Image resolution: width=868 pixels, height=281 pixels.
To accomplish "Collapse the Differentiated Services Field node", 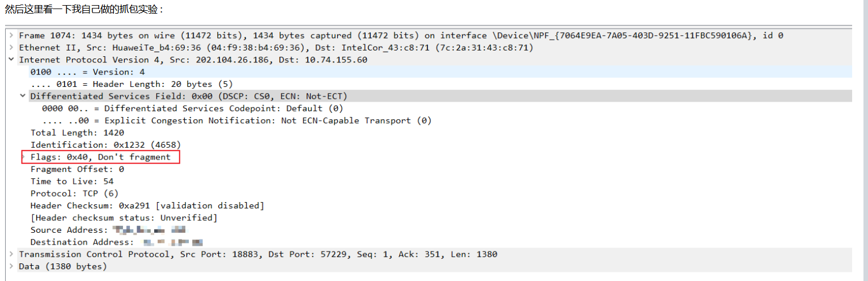I will [23, 96].
